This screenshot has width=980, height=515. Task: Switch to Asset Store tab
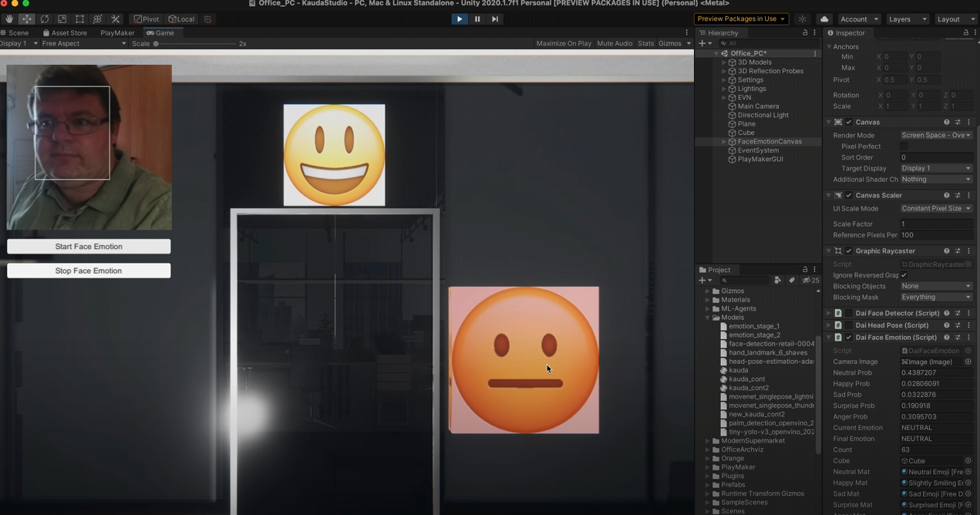(x=65, y=33)
